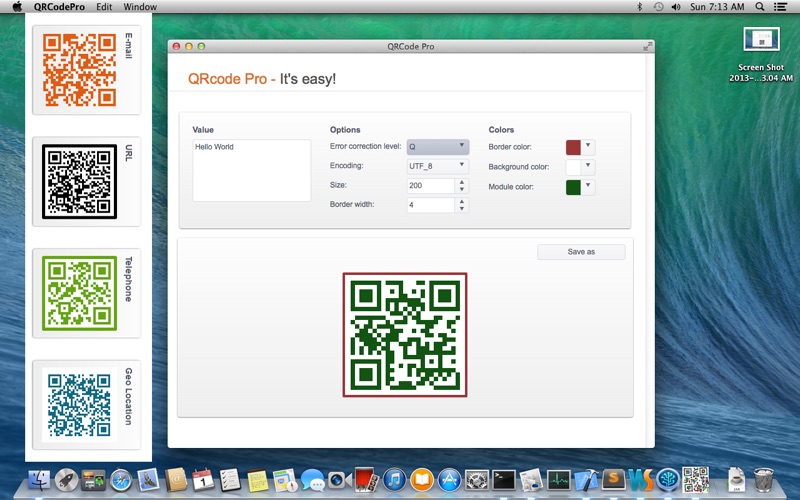Open the App Store dock icon
The height and width of the screenshot is (500, 800).
[449, 480]
